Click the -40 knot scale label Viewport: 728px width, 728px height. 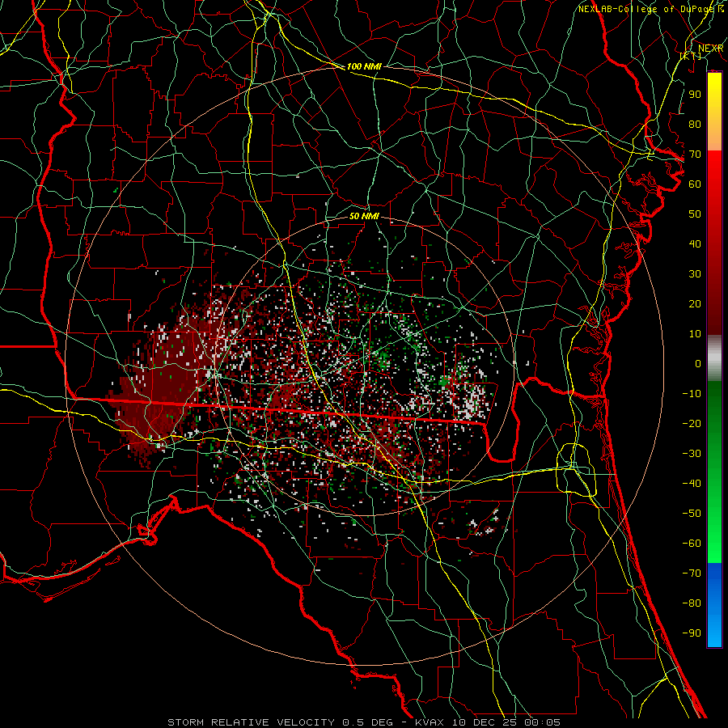[x=692, y=484]
